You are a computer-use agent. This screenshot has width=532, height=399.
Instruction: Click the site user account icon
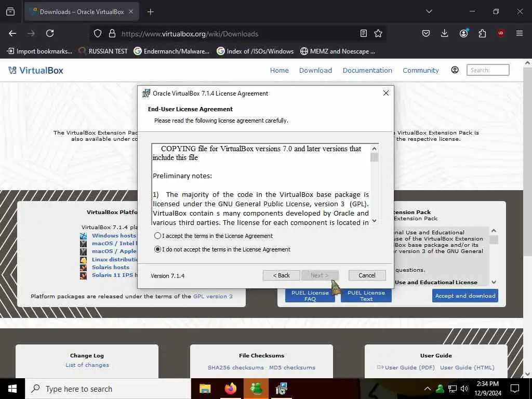point(455,70)
